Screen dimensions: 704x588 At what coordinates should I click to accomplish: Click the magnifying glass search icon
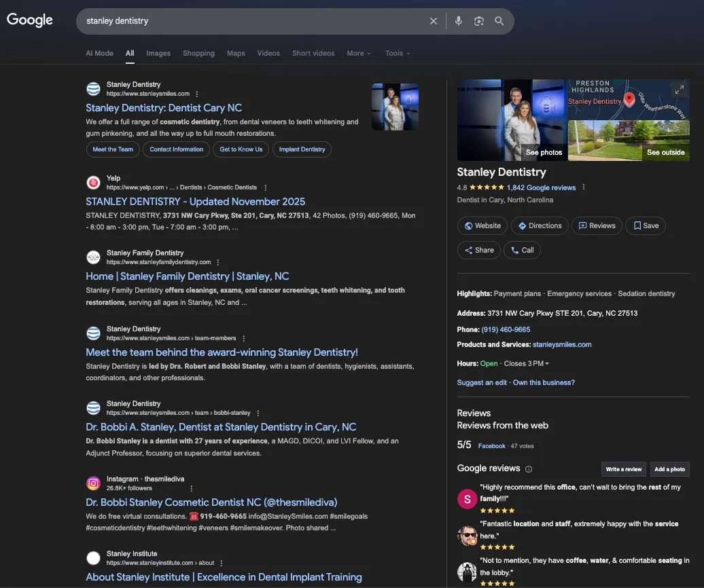point(499,21)
